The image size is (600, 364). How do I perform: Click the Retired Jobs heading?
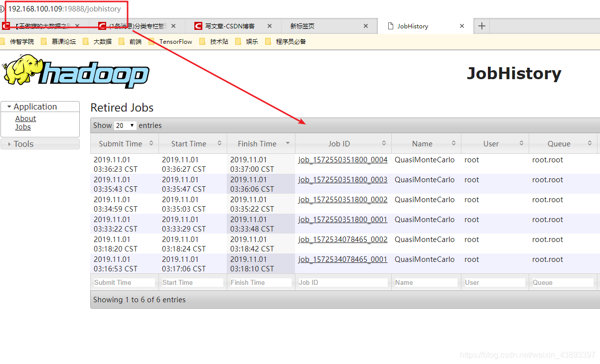click(x=122, y=108)
